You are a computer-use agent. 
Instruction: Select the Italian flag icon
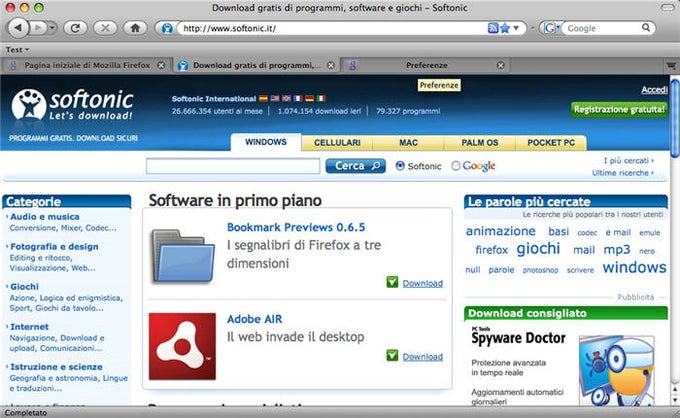pos(321,98)
